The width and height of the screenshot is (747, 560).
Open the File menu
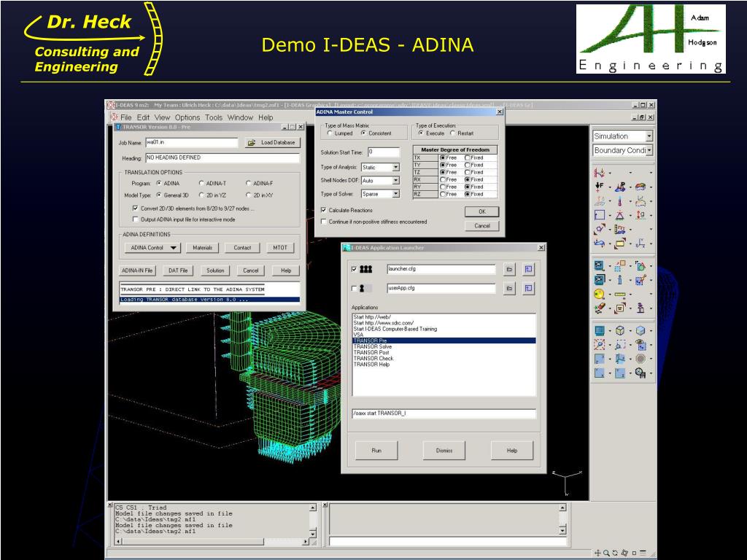(125, 117)
